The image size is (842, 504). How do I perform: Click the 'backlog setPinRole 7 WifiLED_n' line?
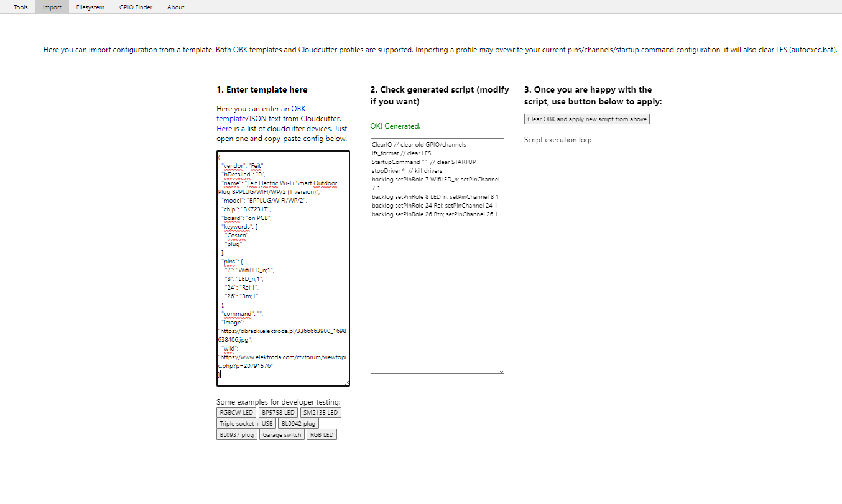pos(435,183)
